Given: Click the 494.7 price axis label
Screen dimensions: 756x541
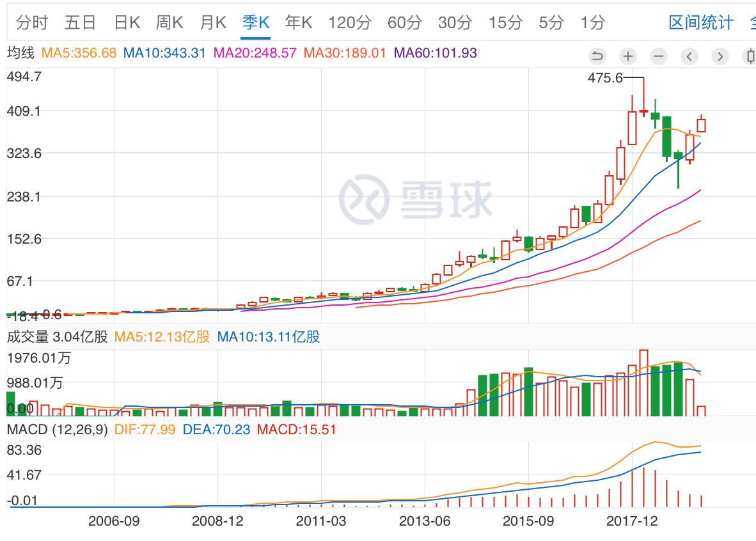Looking at the screenshot, I should (24, 77).
